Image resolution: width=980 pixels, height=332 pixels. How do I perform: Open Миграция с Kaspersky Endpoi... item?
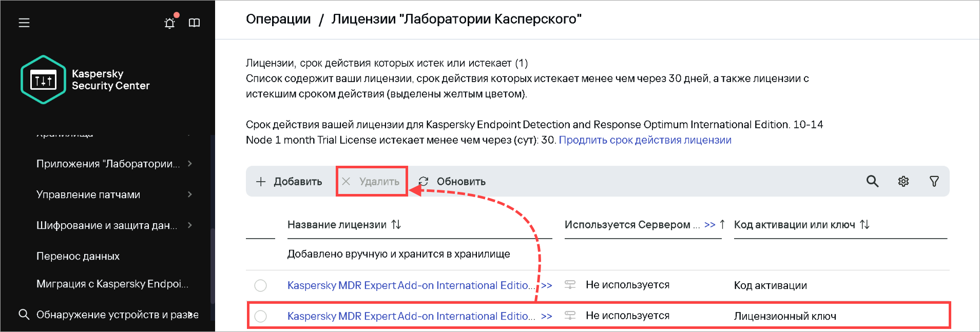click(112, 284)
